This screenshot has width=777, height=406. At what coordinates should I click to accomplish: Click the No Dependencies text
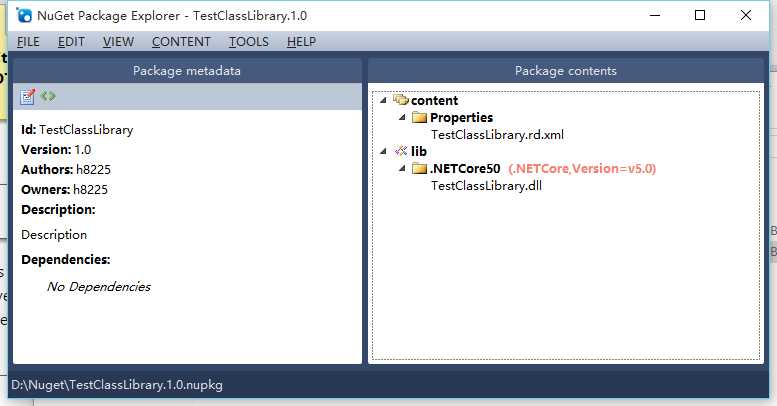click(x=99, y=287)
